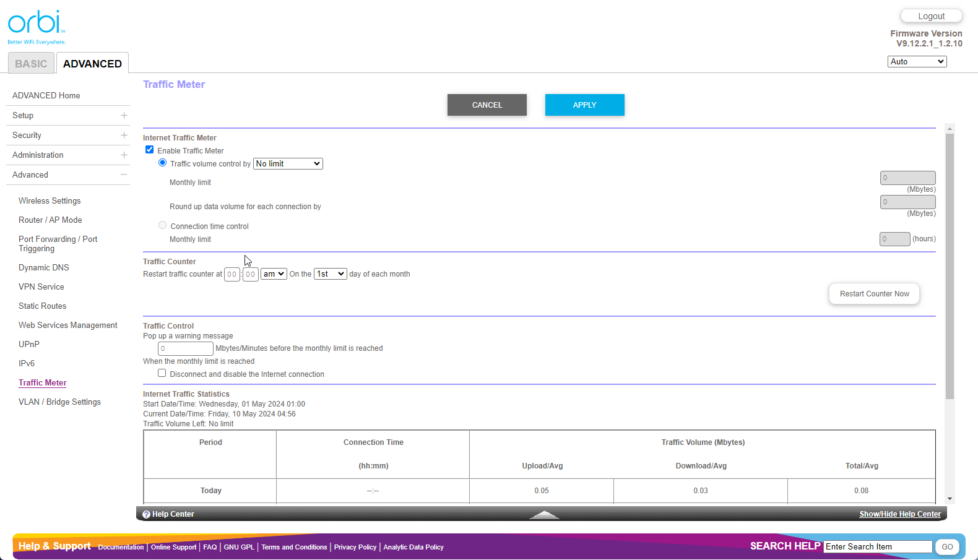Image resolution: width=978 pixels, height=560 pixels.
Task: Click the help panel expand arrow
Action: point(544,514)
